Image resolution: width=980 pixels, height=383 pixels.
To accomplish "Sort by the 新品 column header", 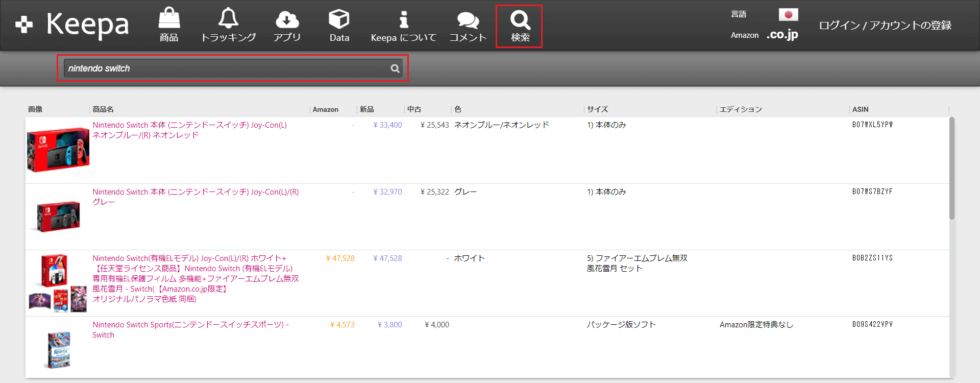I will (366, 109).
